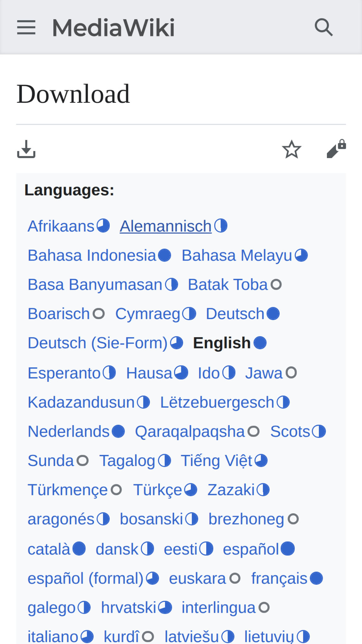Click the empty progress circle beside Batak Toba
Viewport: 362px width, 644px height.
point(276,284)
